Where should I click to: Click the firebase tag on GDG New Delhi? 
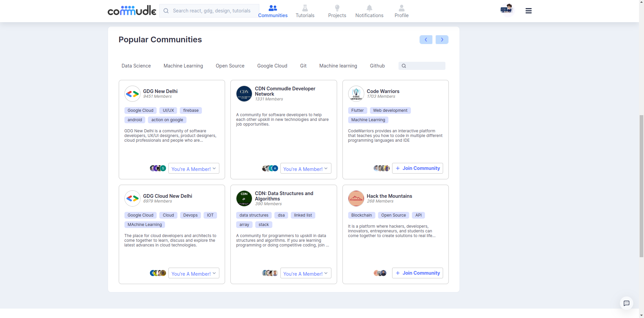click(x=191, y=110)
